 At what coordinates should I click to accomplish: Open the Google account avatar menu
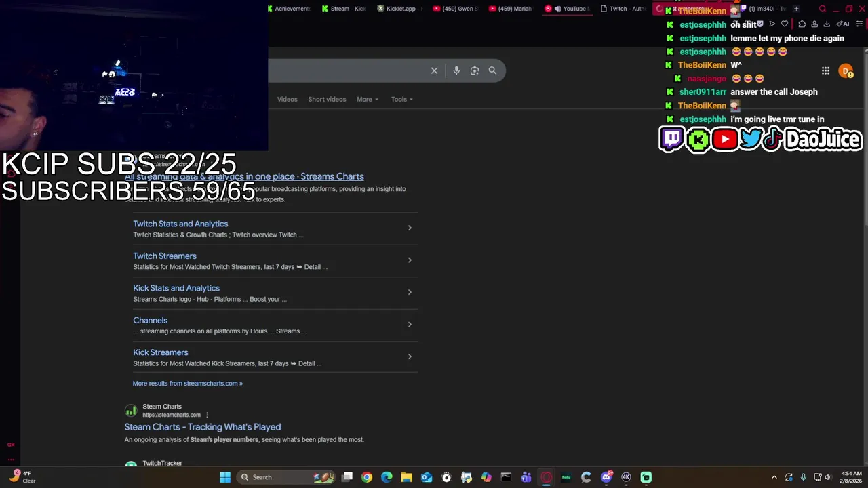tap(846, 70)
